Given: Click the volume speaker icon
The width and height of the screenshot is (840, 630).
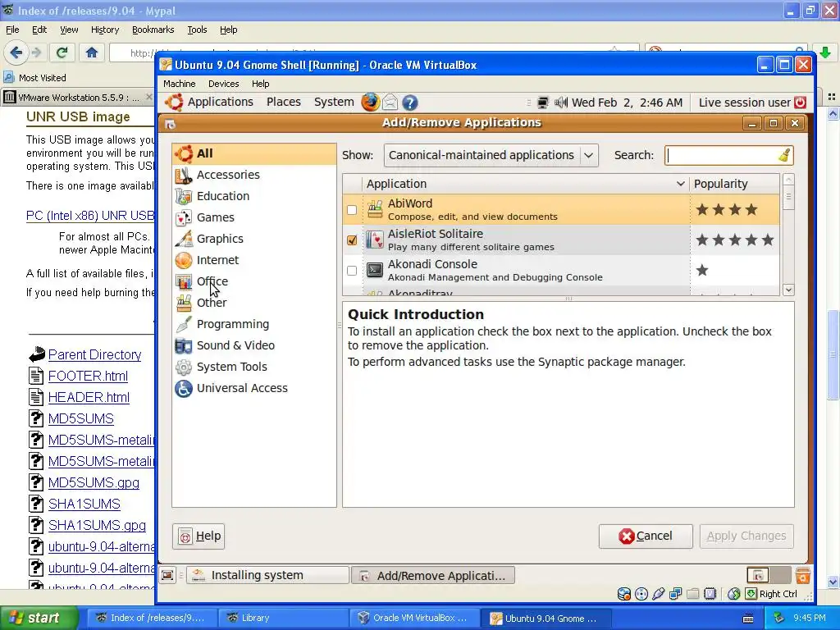Looking at the screenshot, I should tap(561, 103).
